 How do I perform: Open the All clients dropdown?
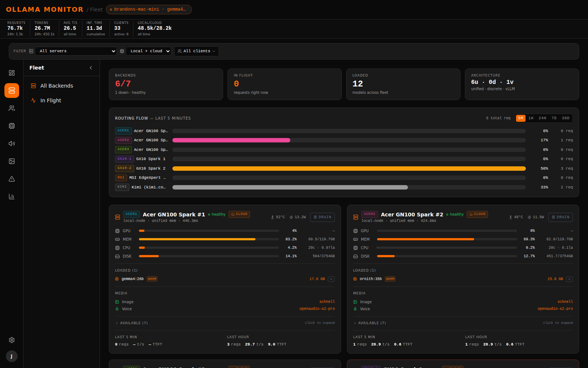pyautogui.click(x=197, y=51)
